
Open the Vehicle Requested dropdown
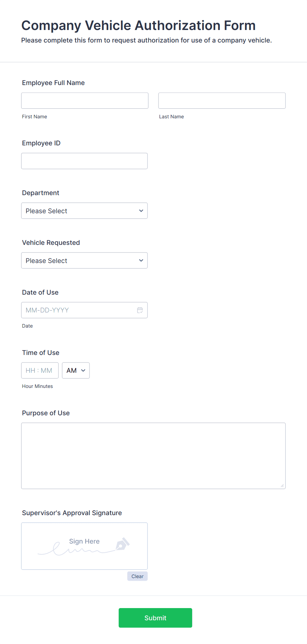[84, 260]
